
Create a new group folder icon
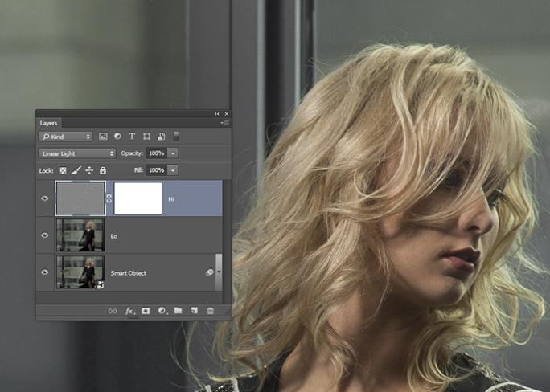[x=178, y=310]
